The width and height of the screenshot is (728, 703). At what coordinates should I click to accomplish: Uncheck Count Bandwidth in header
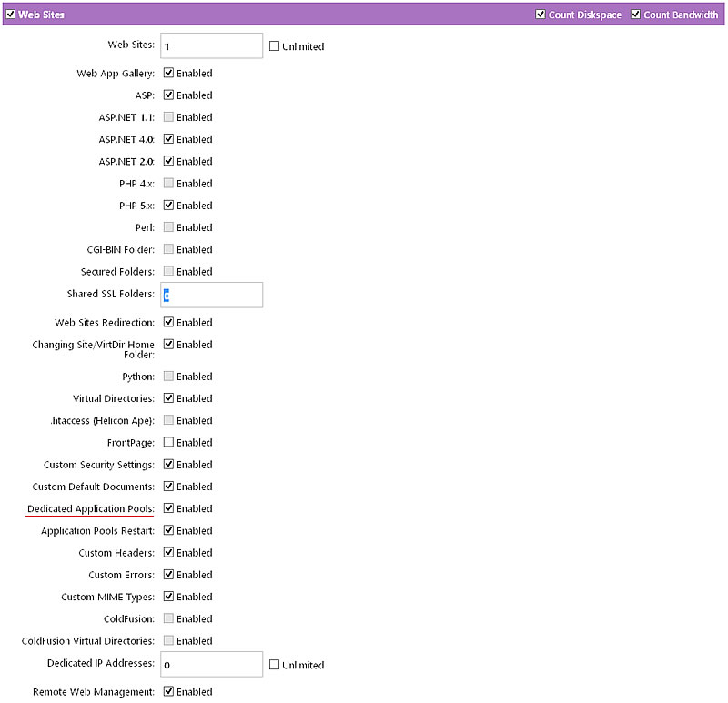click(635, 15)
